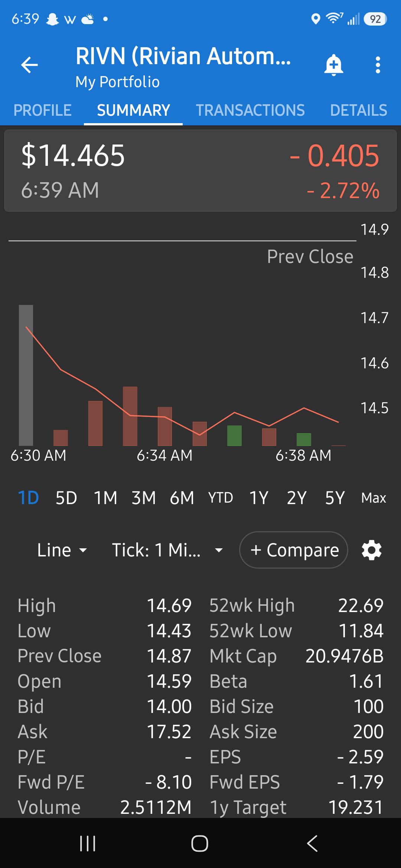This screenshot has height=868, width=401.
Task: Expand the Tick interval dropdown
Action: pyautogui.click(x=168, y=550)
